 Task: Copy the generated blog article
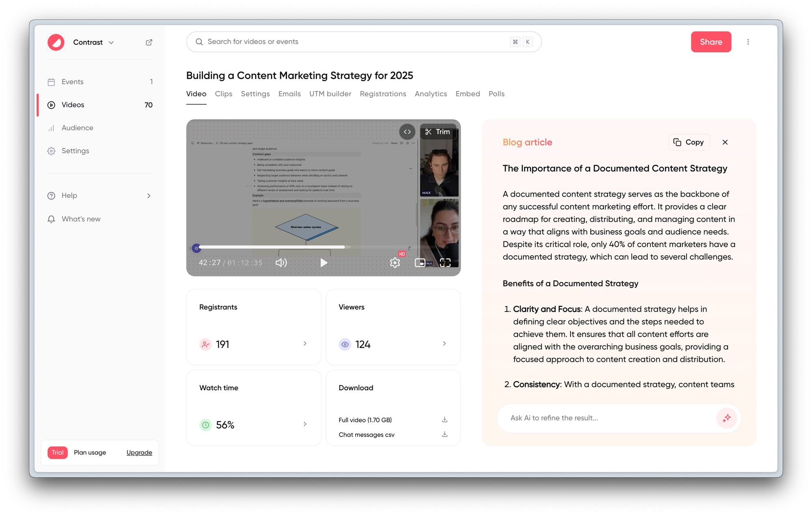pos(689,142)
